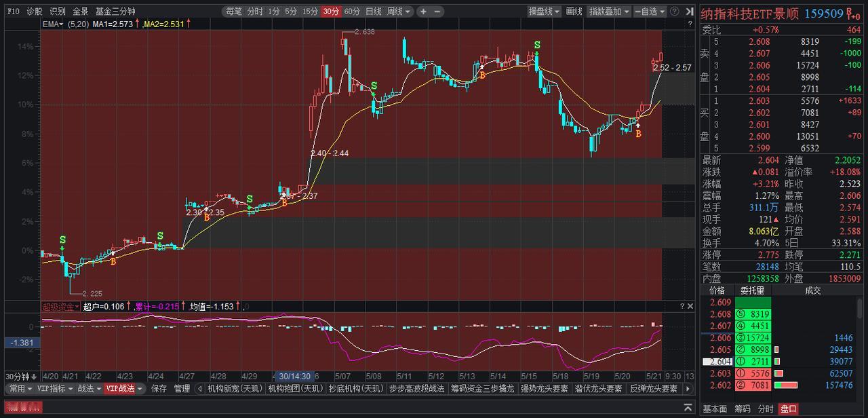
Task: Click the green S marker near 4/29
Action: (250, 199)
